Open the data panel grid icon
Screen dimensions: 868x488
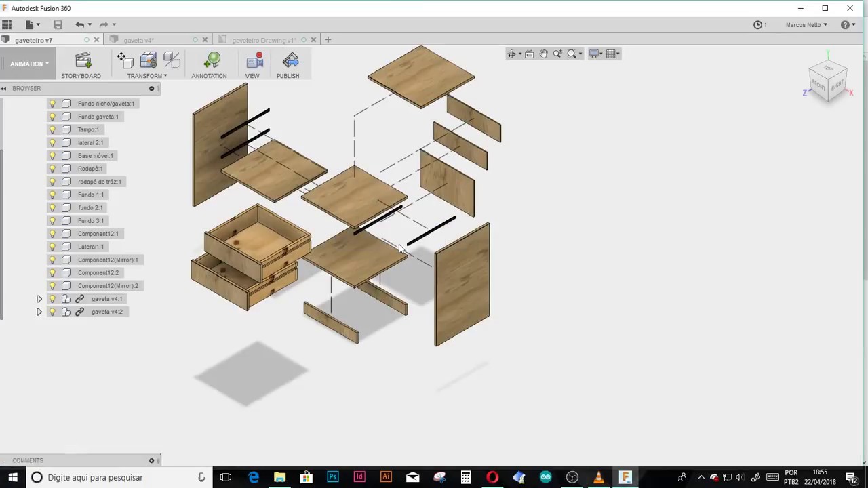click(x=7, y=25)
